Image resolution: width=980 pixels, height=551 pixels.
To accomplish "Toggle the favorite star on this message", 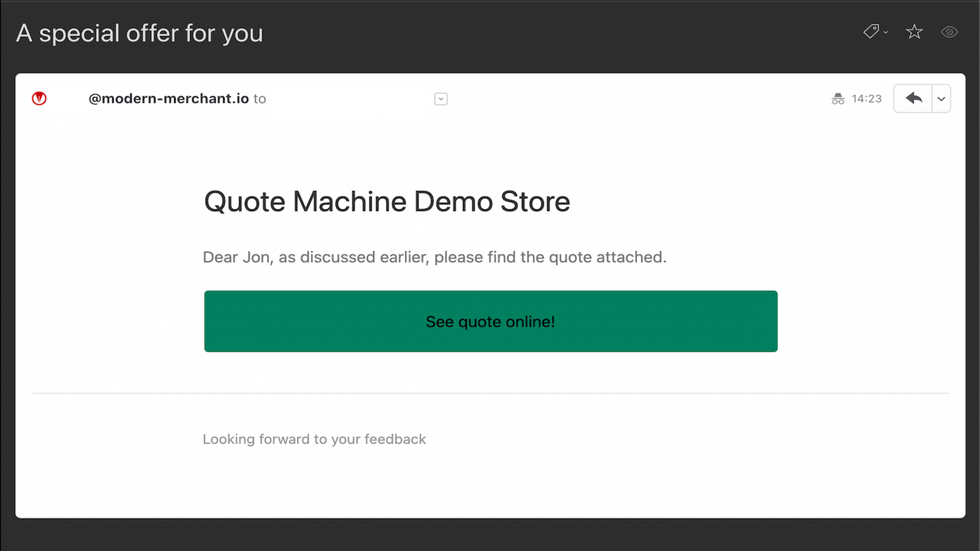I will pos(914,31).
